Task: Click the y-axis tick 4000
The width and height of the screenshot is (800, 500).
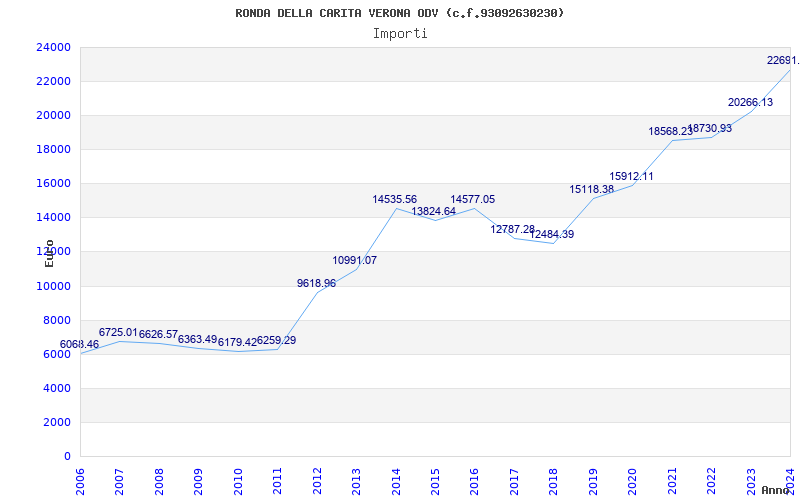Action: (x=57, y=389)
